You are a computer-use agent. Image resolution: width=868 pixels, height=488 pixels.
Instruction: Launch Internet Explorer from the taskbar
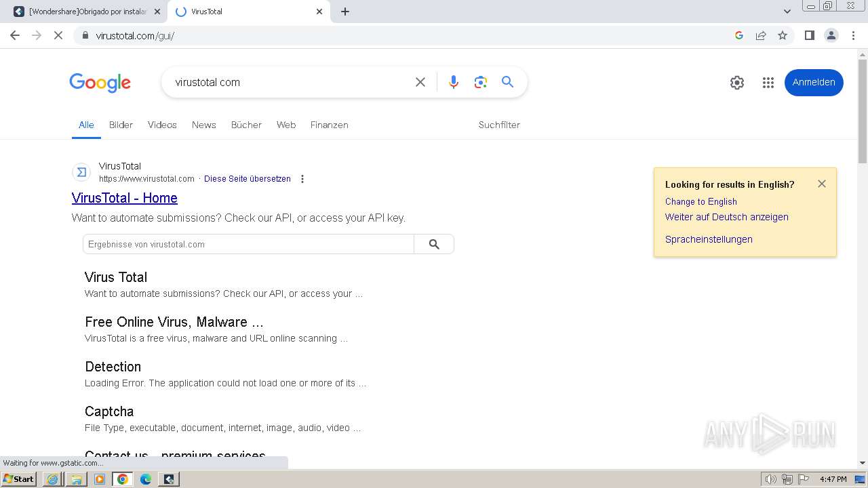(x=53, y=479)
